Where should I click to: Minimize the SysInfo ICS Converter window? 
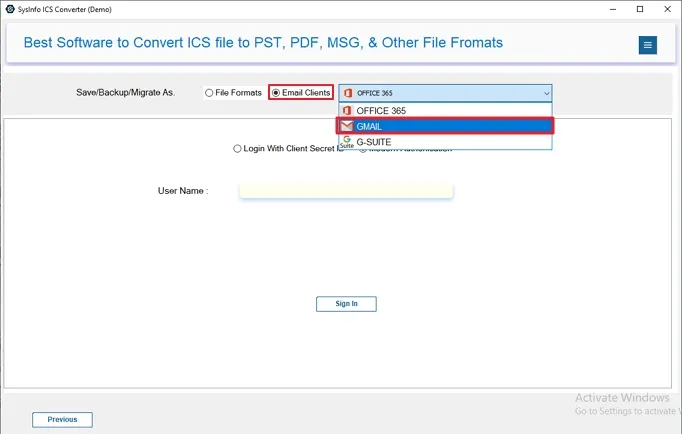[x=613, y=9]
